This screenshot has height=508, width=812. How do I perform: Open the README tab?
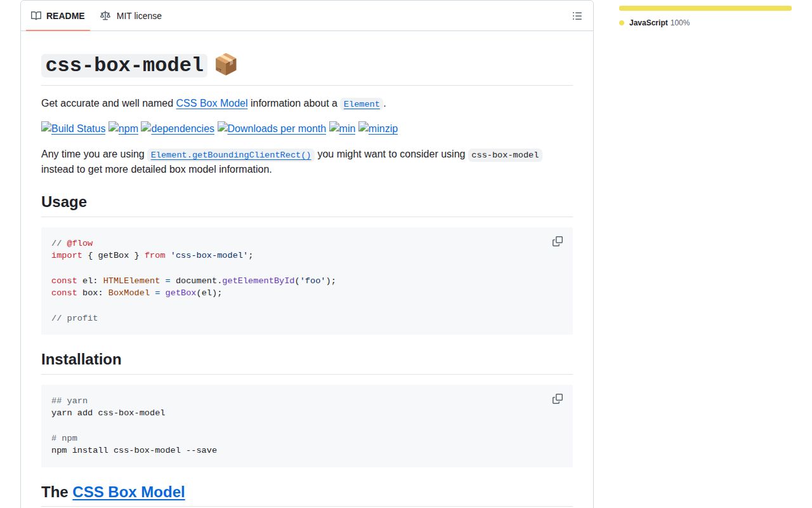pos(58,16)
